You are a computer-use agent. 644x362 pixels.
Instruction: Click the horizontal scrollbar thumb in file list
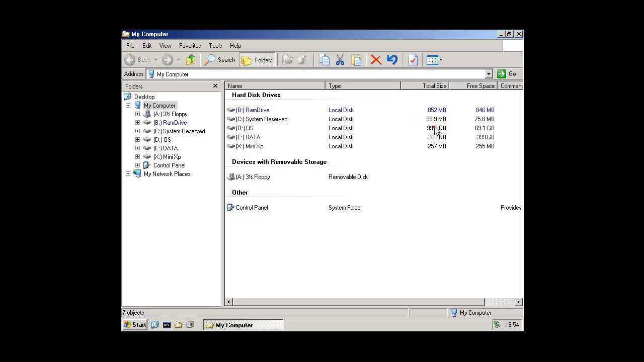358,302
